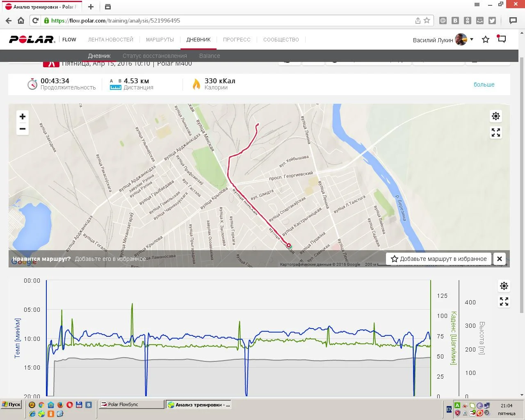Click the FLOW text beside the logo

pyautogui.click(x=69, y=40)
